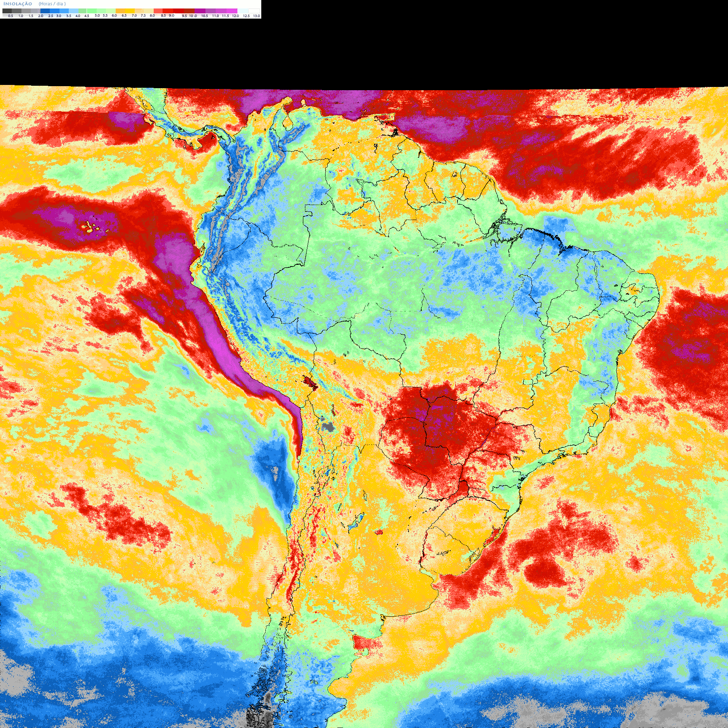The width and height of the screenshot is (728, 728).
Task: Click the 1.0 legend value
Action: [x=21, y=16]
